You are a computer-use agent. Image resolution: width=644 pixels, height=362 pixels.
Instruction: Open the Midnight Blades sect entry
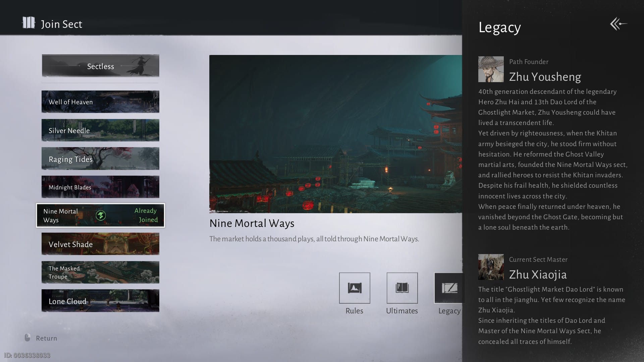tap(100, 187)
